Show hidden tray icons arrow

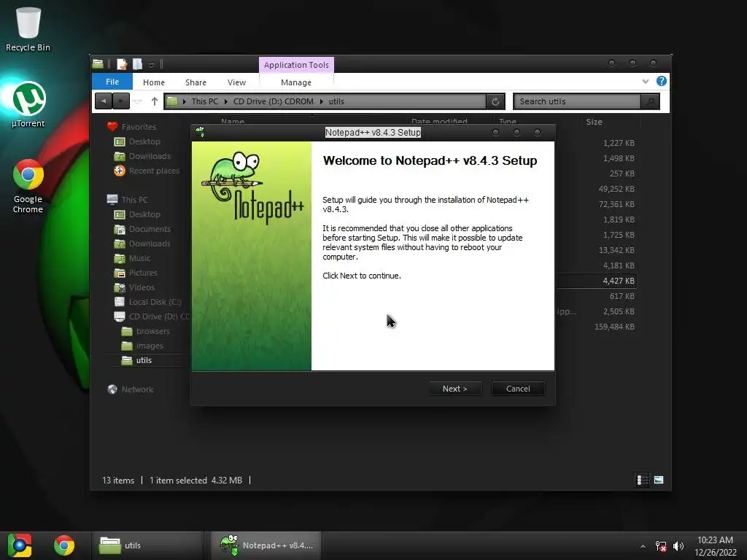(x=643, y=546)
